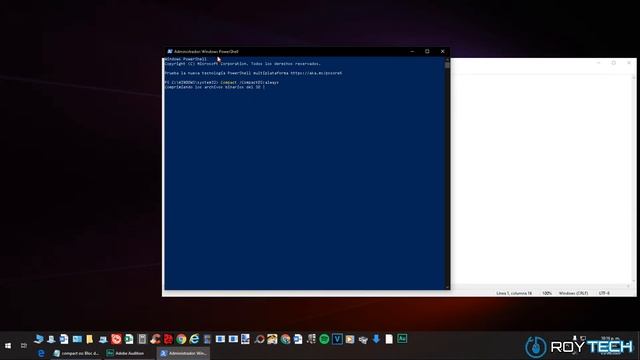Maximize the PowerShell window
640x360 pixels.
[x=427, y=51]
